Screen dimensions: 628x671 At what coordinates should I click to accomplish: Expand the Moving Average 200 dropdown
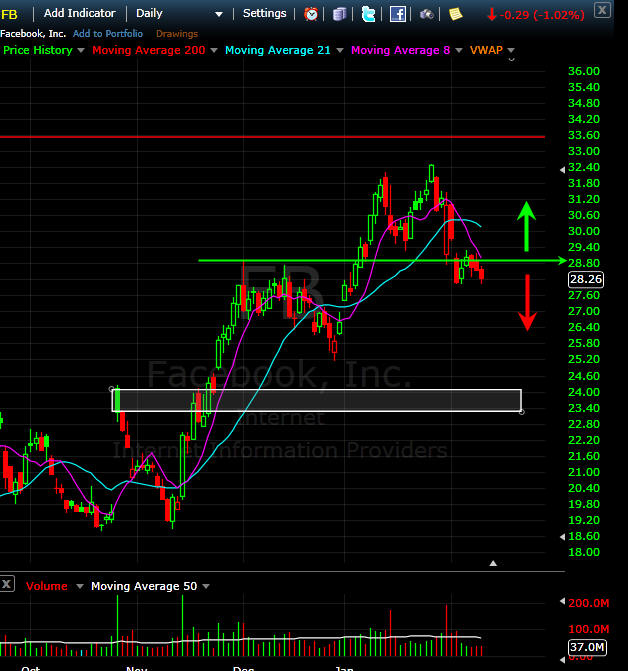tap(215, 51)
